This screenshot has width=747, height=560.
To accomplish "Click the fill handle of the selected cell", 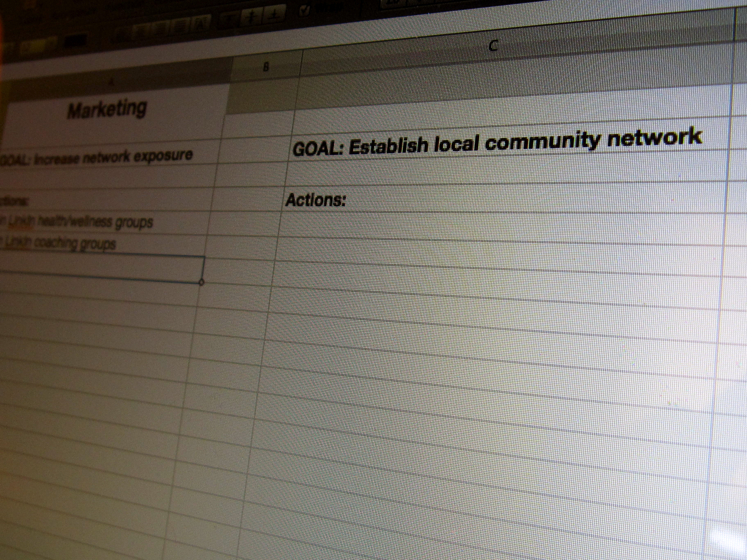I will pos(202,282).
